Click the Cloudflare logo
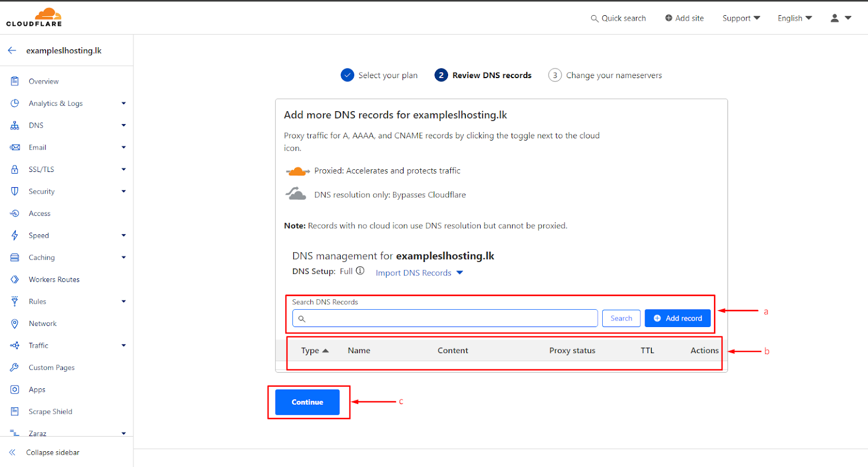Viewport: 868px width, 467px height. 34,17
